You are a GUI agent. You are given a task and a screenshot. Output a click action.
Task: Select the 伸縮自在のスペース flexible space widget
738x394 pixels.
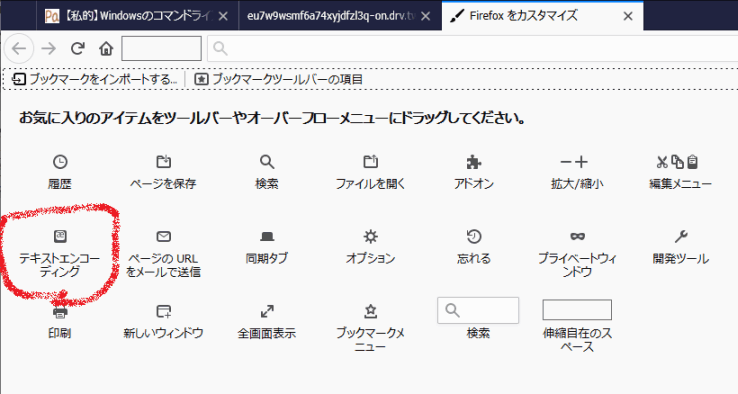tap(577, 310)
